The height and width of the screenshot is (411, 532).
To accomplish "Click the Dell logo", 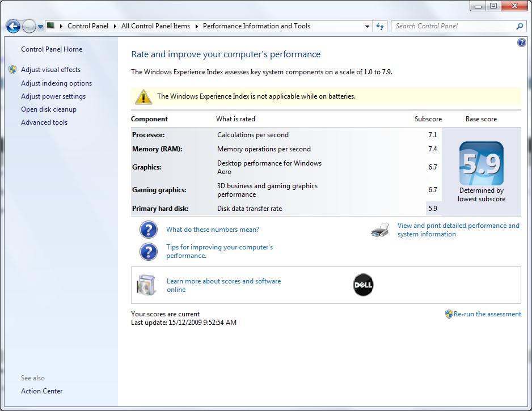I will (x=363, y=285).
